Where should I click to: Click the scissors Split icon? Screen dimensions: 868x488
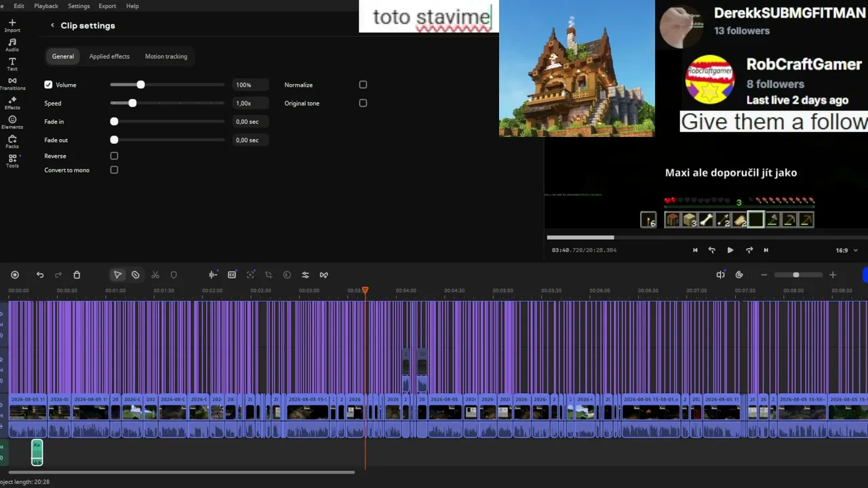click(155, 274)
